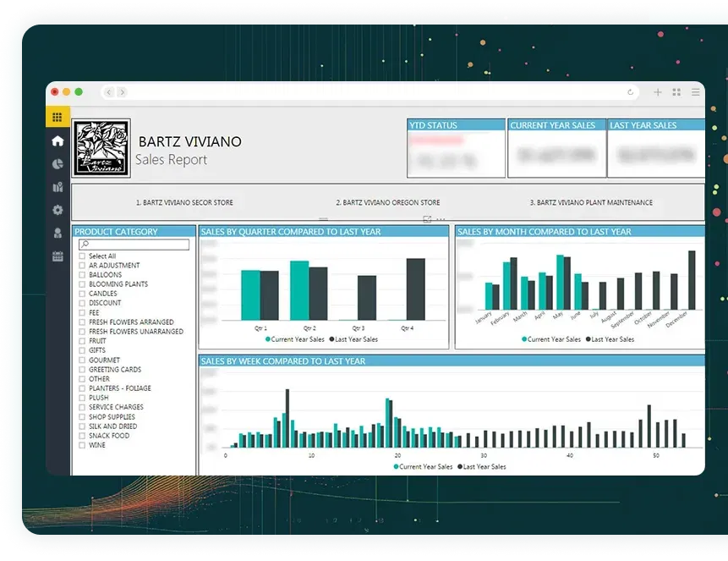Check the Select All checkbox

(x=82, y=256)
